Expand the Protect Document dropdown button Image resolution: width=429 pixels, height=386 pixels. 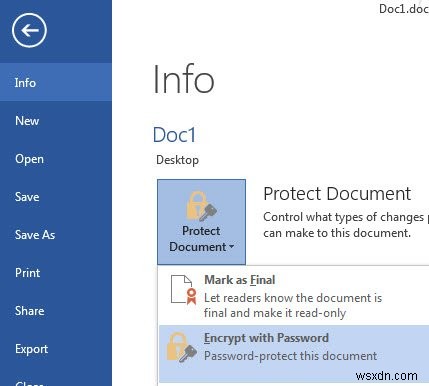click(201, 222)
